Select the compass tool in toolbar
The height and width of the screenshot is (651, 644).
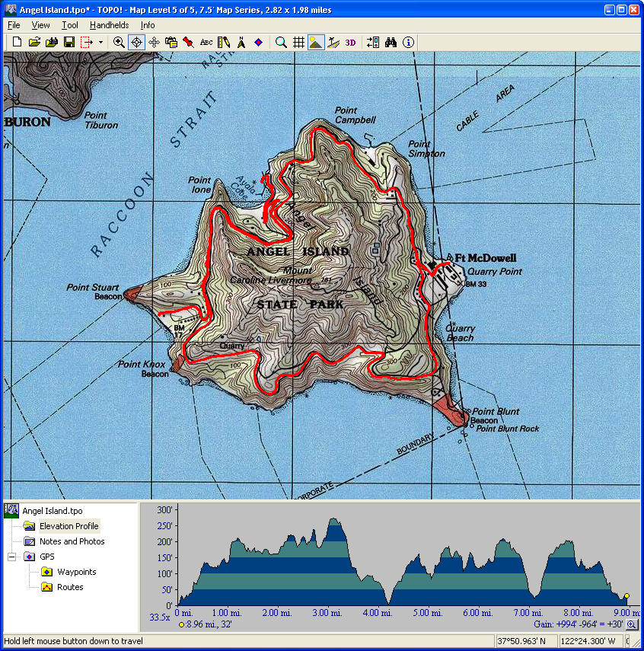[x=241, y=43]
